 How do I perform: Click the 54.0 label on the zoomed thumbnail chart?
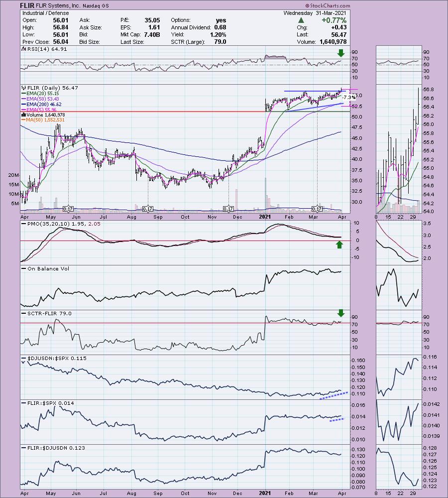[429, 212]
